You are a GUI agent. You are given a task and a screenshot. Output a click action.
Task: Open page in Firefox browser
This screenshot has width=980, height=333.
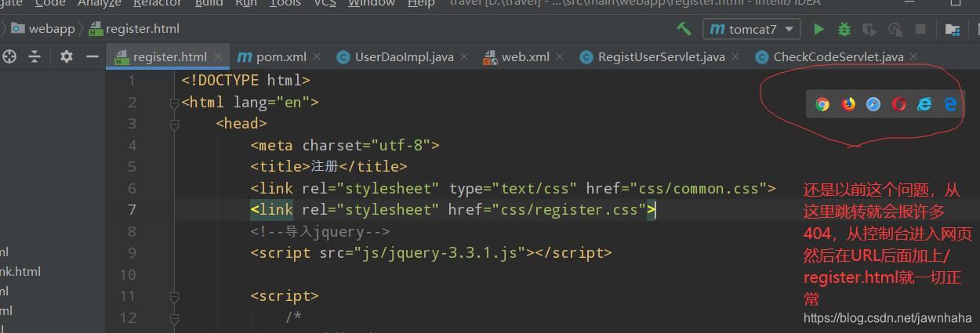coord(848,104)
